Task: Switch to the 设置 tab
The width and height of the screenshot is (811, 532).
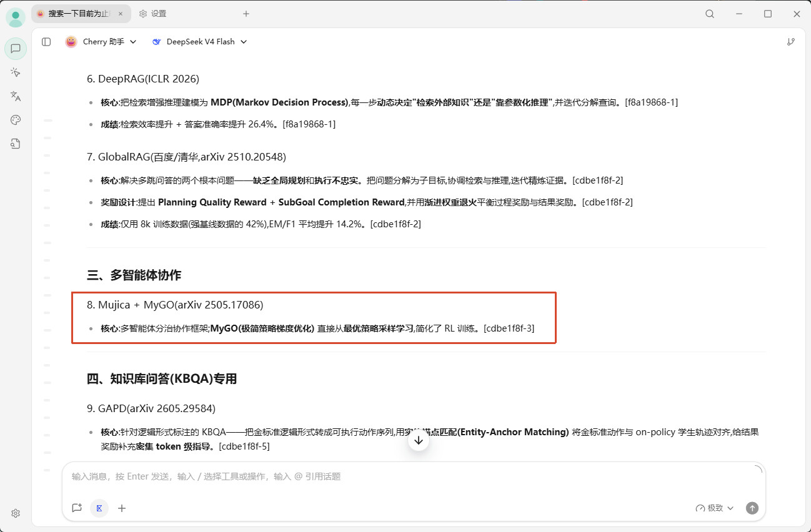Action: 153,14
